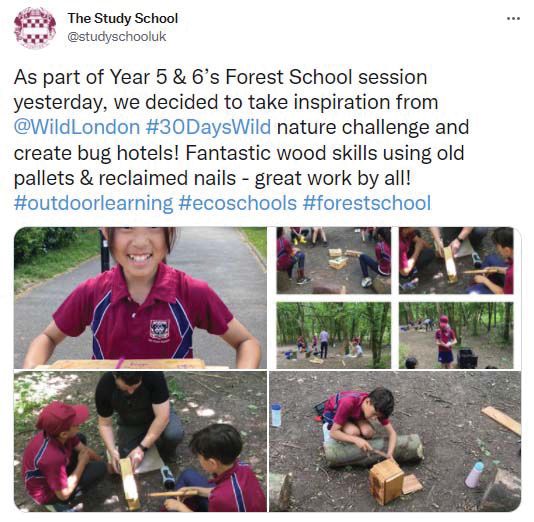Open the boy hammering bug hotel photo
Screen dimensions: 534x522
coord(395,441)
